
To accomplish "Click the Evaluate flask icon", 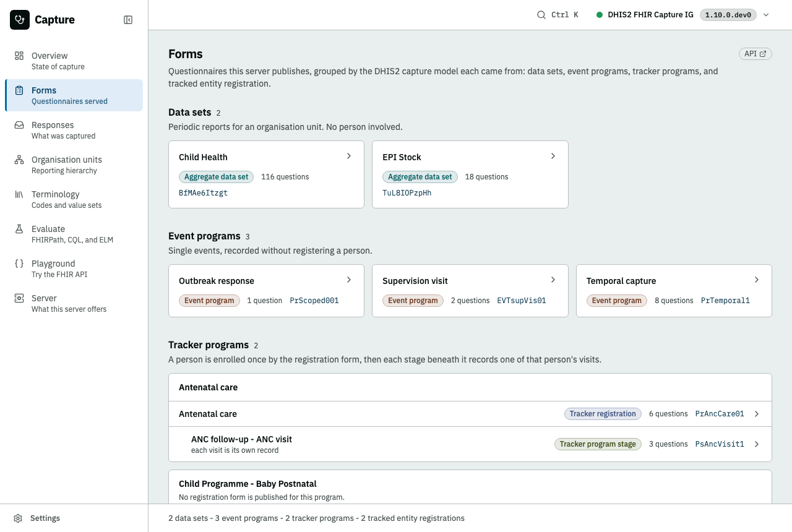I will pyautogui.click(x=19, y=229).
